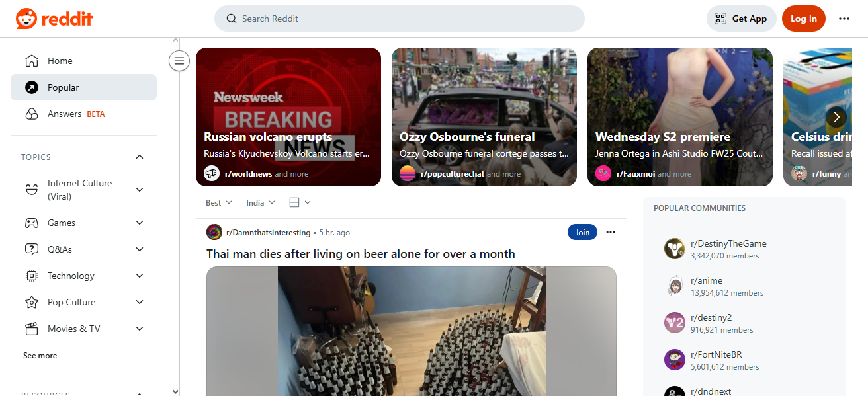Image resolution: width=868 pixels, height=396 pixels.
Task: Click the Search Reddit input field
Action: (x=400, y=19)
